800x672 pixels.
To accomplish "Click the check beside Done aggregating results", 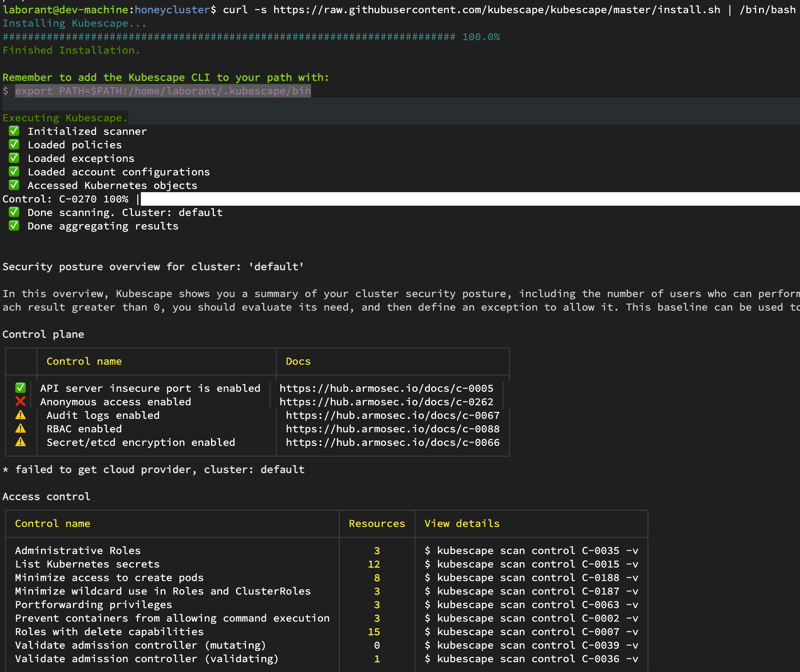I will [14, 226].
